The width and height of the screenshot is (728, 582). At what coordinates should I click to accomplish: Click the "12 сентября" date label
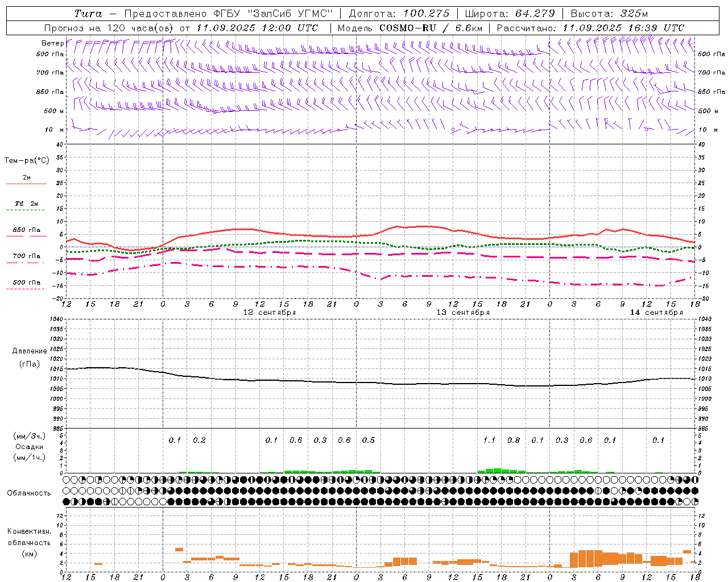[270, 313]
